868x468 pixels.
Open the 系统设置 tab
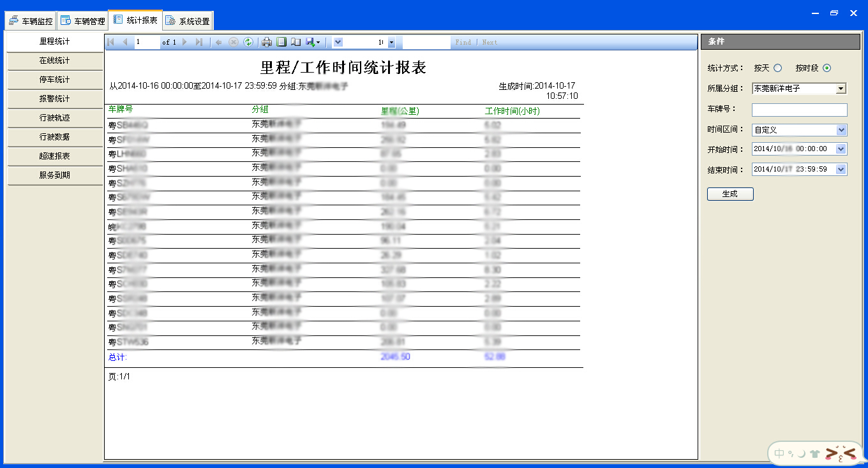188,21
